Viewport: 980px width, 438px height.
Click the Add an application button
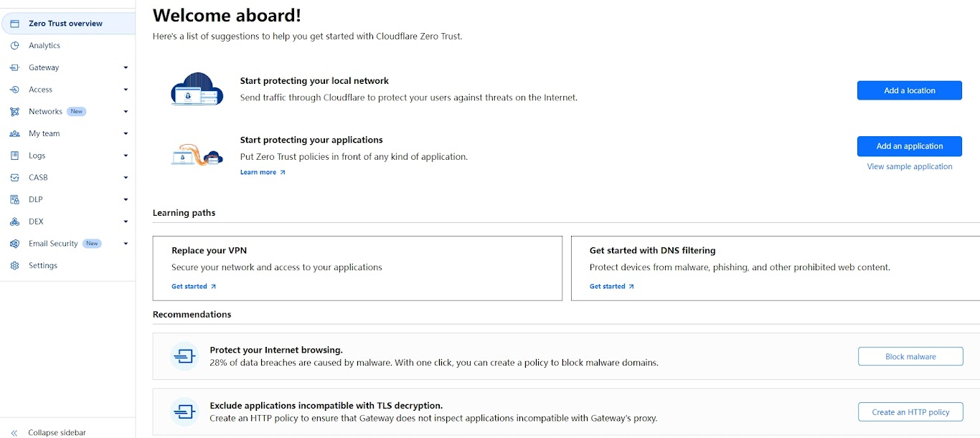point(910,146)
